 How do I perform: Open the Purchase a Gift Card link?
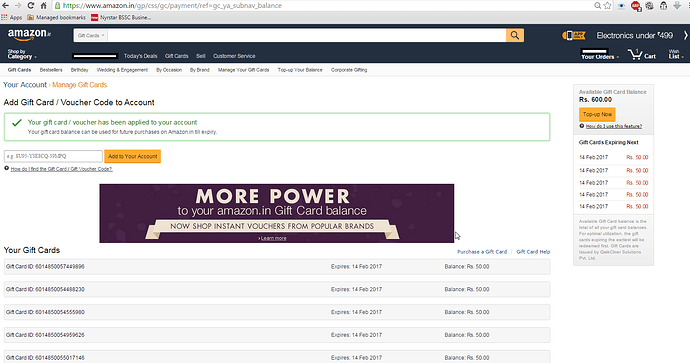pyautogui.click(x=482, y=252)
